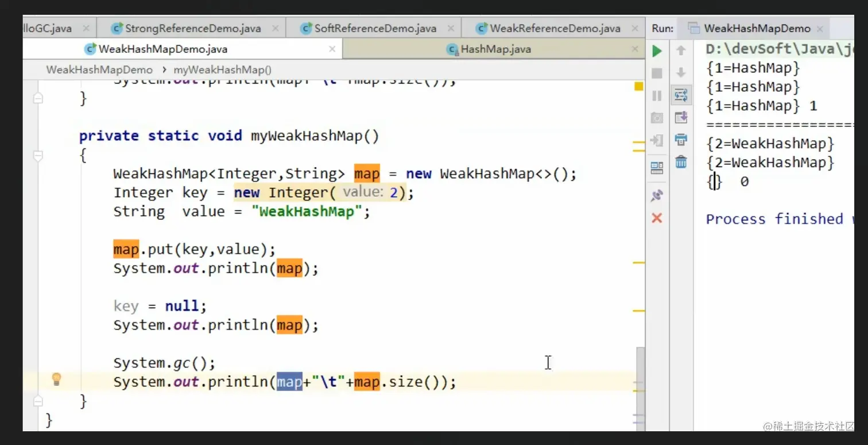
Task: Click the map.put(key,value) line
Action: [195, 249]
